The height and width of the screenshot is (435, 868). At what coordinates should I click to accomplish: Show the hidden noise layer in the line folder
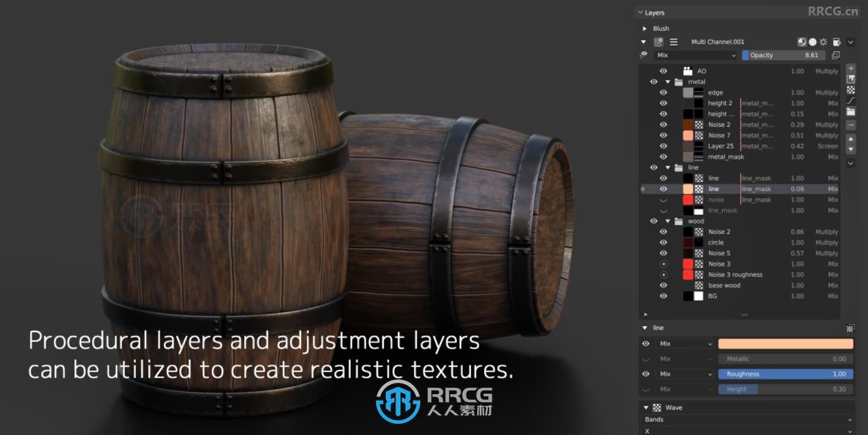(x=663, y=200)
